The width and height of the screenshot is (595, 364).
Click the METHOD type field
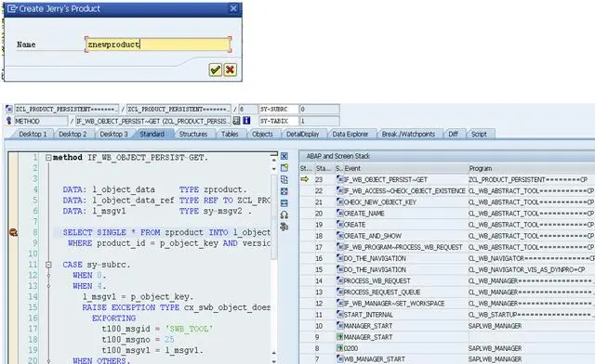pos(41,121)
